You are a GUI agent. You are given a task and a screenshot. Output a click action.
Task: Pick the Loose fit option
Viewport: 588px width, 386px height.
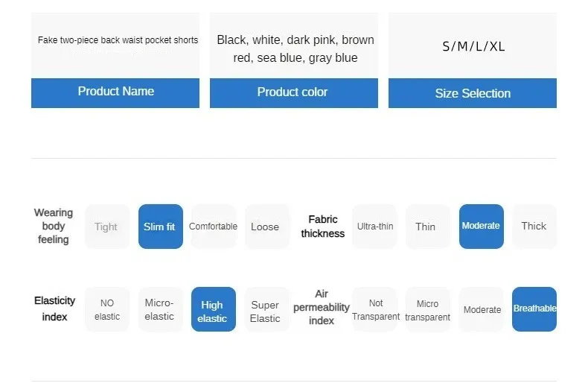266,227
